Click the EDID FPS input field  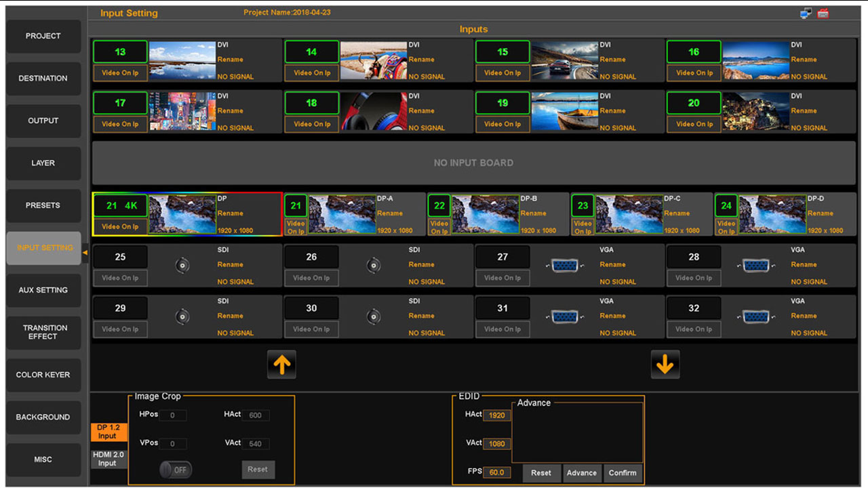point(496,472)
